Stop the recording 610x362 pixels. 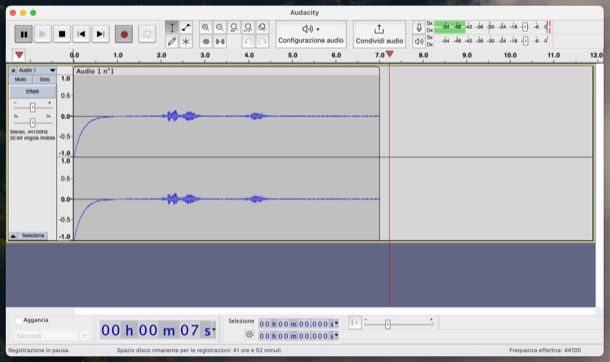[62, 34]
